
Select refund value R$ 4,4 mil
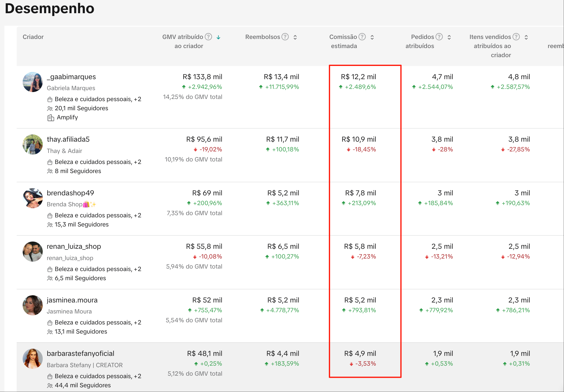tap(283, 354)
